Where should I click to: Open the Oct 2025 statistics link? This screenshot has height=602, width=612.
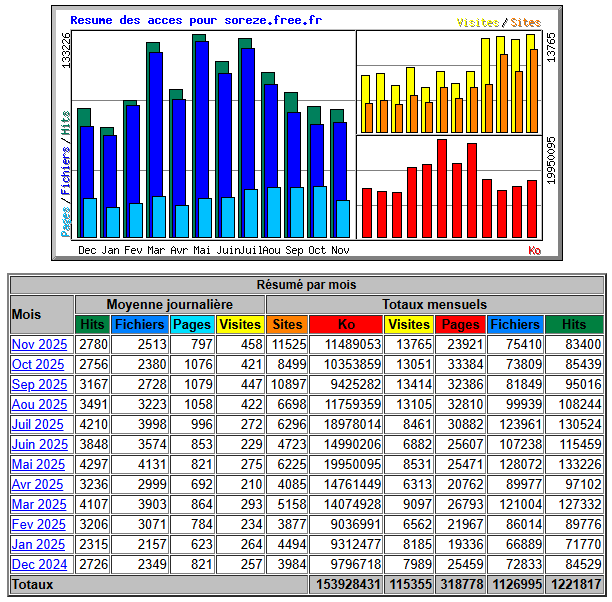[38, 365]
